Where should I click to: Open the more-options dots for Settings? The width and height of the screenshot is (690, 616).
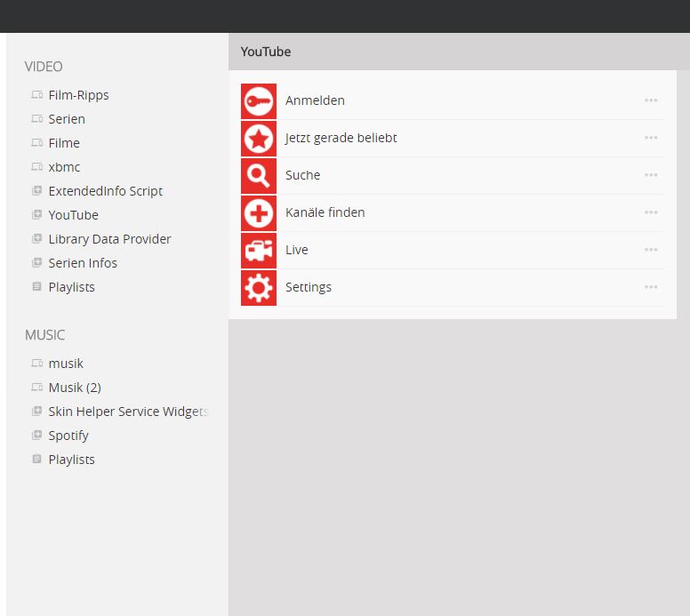click(651, 287)
